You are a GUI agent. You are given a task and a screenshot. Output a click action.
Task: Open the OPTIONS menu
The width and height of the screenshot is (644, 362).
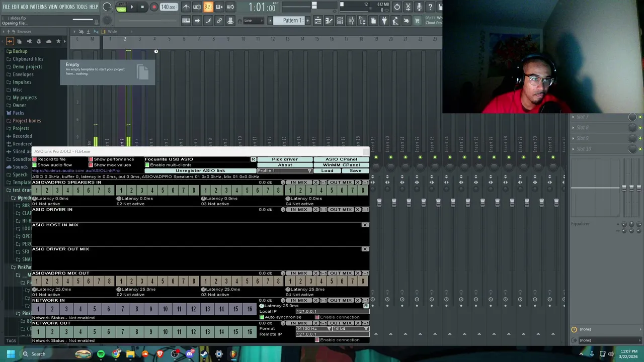(x=67, y=7)
